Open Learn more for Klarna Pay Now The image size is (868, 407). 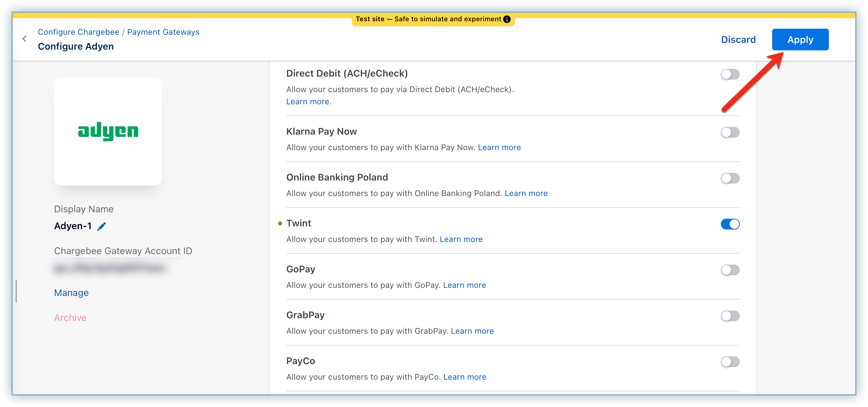pos(499,147)
